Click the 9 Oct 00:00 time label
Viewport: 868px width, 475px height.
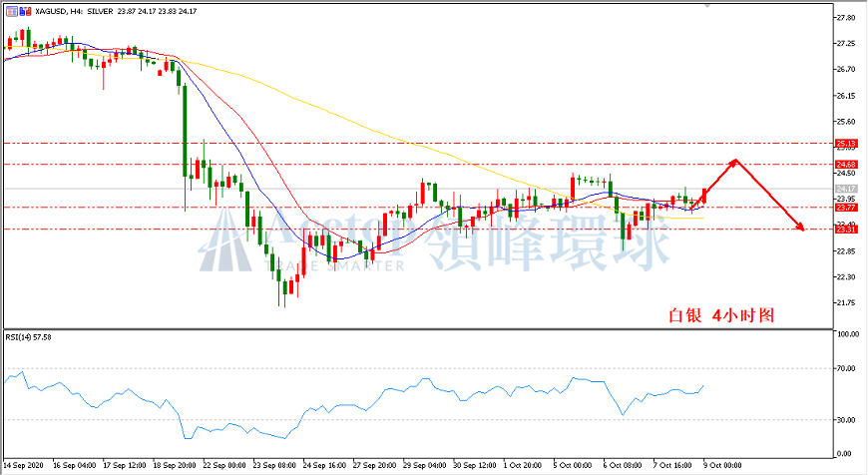722,465
